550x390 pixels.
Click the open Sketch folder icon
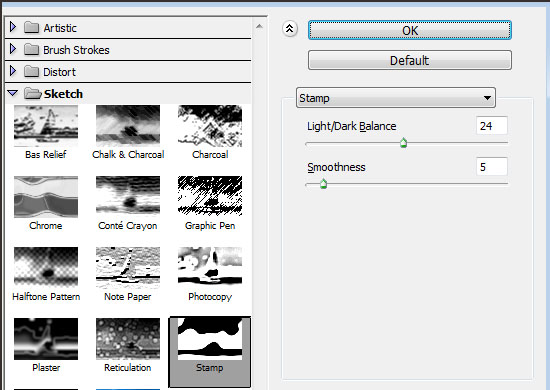point(33,94)
